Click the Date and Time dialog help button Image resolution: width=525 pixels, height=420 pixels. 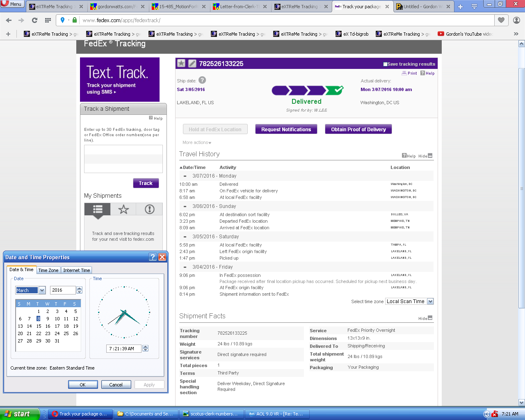coord(153,257)
